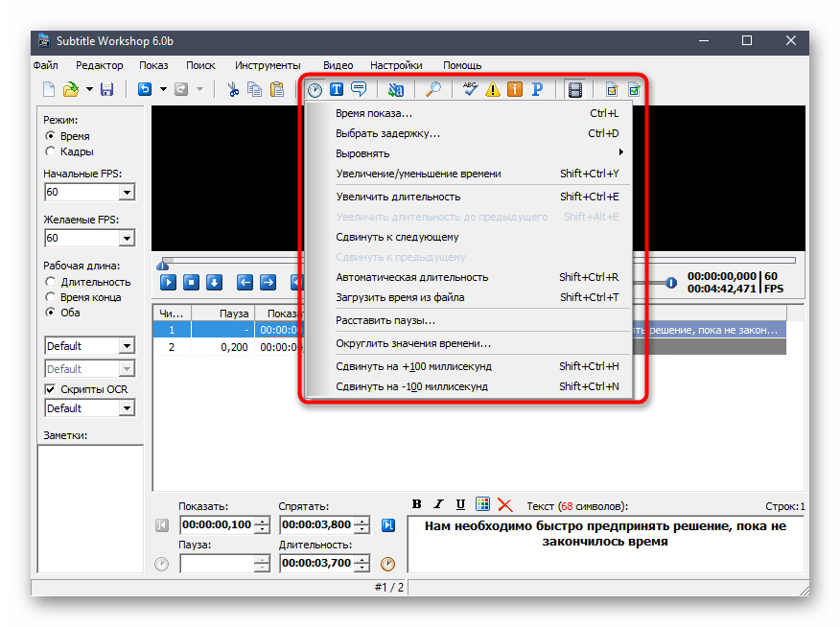
Task: Click the New subtitle file icon
Action: [49, 89]
